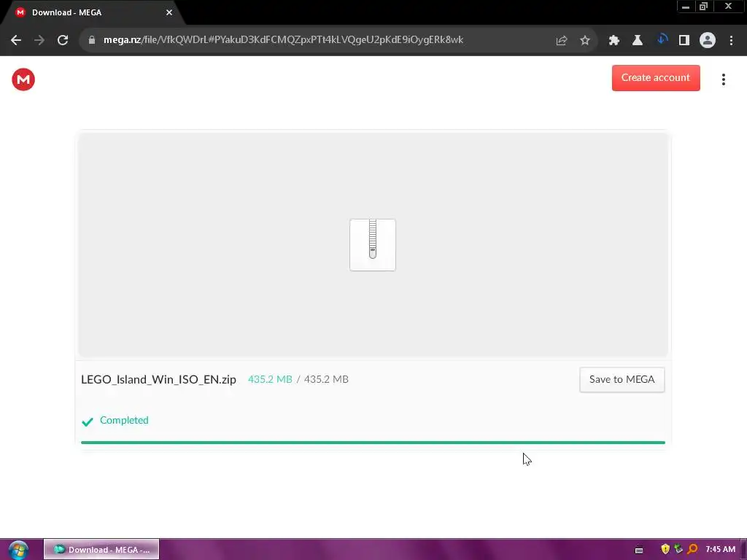Focus the mega.nz address bar URL
This screenshot has width=747, height=560.
(283, 40)
